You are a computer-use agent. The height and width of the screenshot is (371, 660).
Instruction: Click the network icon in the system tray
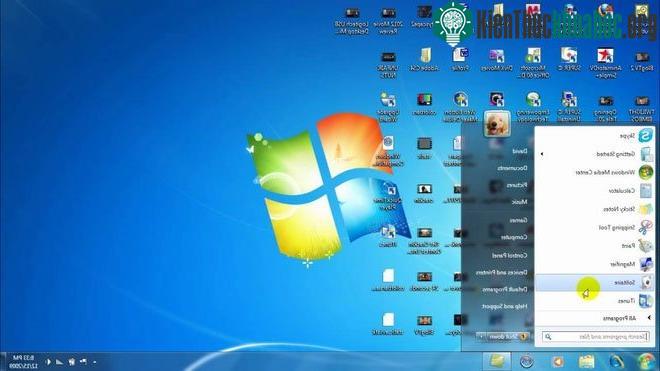click(x=59, y=362)
